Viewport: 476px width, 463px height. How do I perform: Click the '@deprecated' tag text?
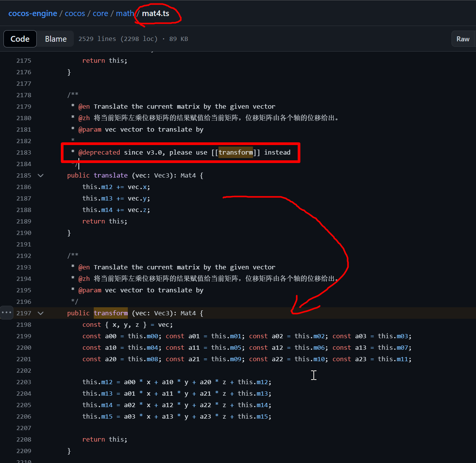coord(99,152)
